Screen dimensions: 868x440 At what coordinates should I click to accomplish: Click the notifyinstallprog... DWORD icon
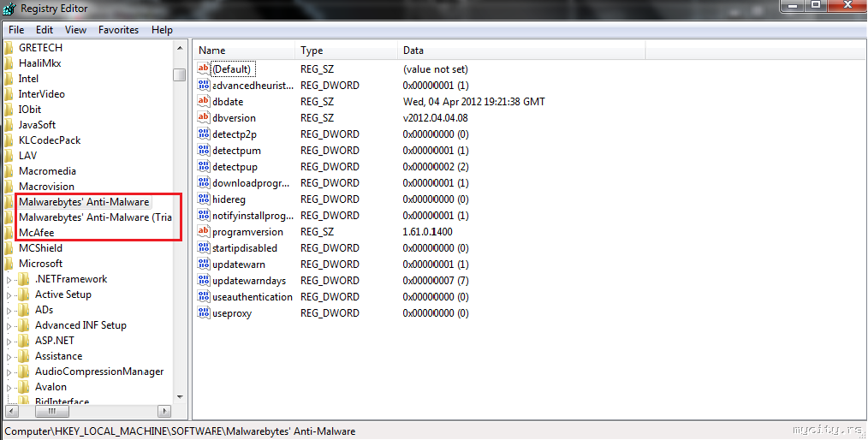pos(203,216)
